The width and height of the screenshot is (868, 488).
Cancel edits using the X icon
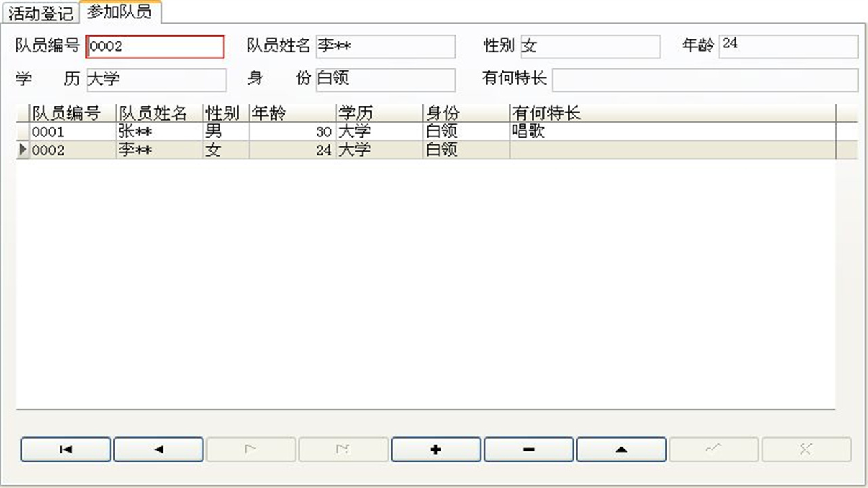click(806, 449)
